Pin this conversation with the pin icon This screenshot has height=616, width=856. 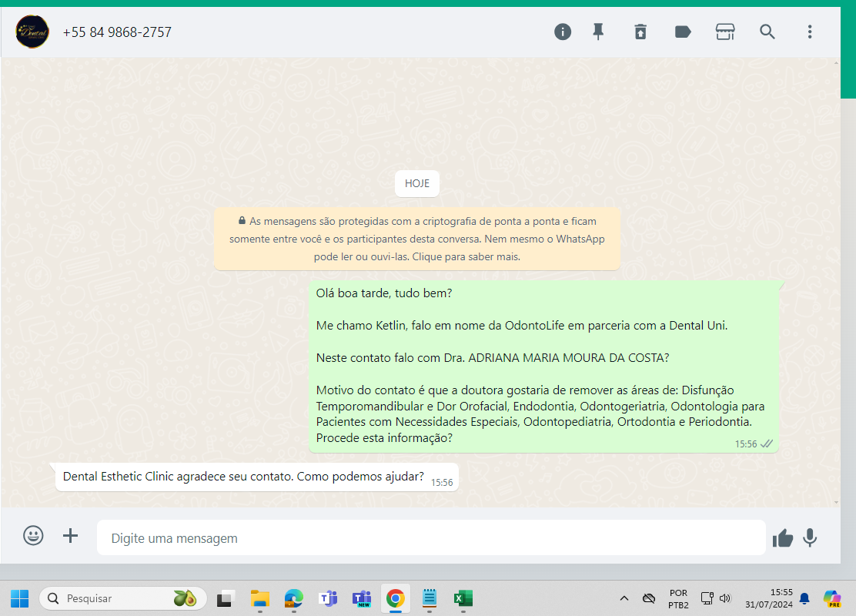tap(598, 32)
